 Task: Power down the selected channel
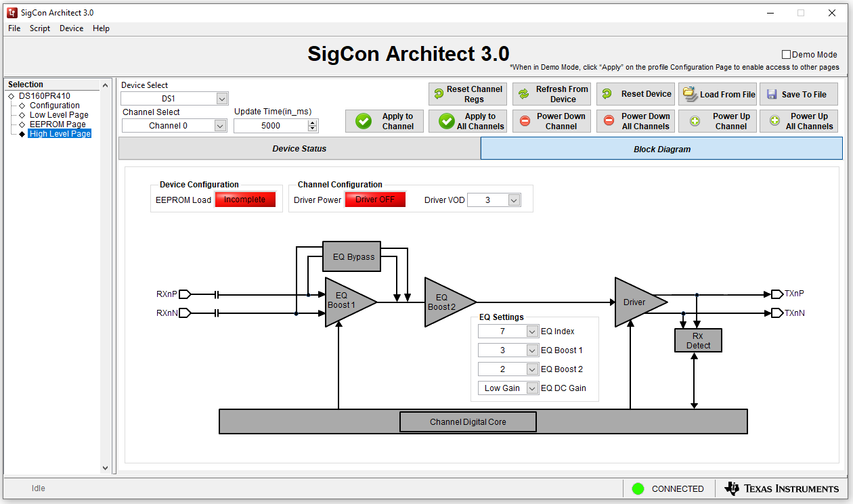coord(552,121)
